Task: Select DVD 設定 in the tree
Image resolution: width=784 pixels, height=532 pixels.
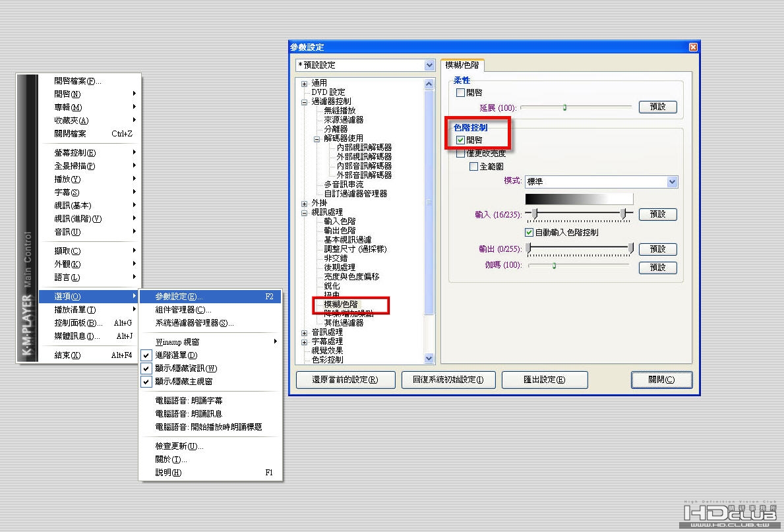Action: [328, 92]
